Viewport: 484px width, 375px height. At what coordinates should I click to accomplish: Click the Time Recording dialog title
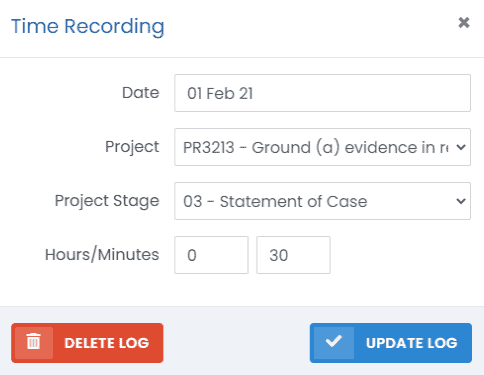click(88, 27)
